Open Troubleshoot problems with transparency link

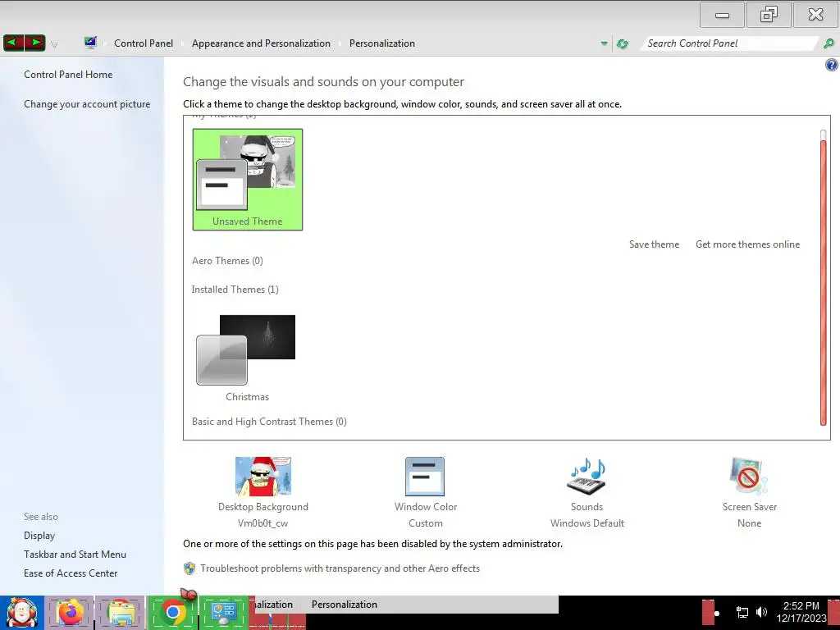coord(340,568)
